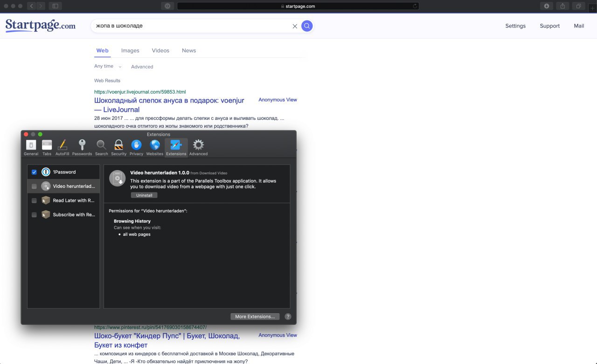The height and width of the screenshot is (364, 597).
Task: Open the Pinterest Шоко-букет result link
Action: pyautogui.click(x=167, y=340)
